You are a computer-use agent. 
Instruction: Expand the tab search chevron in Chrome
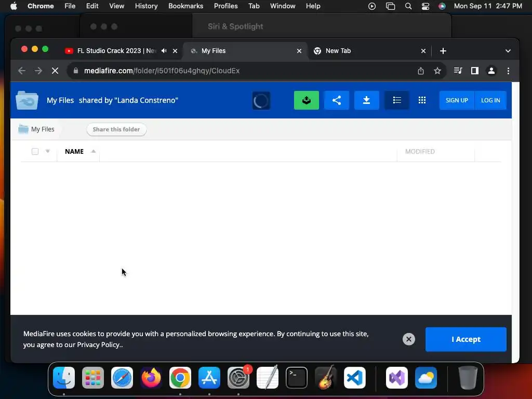click(508, 51)
